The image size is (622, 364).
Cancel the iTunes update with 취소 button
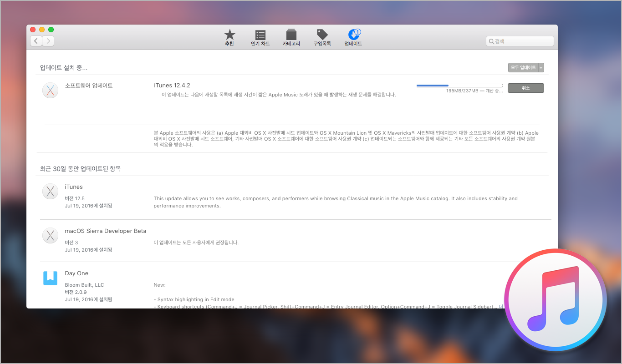coord(526,88)
